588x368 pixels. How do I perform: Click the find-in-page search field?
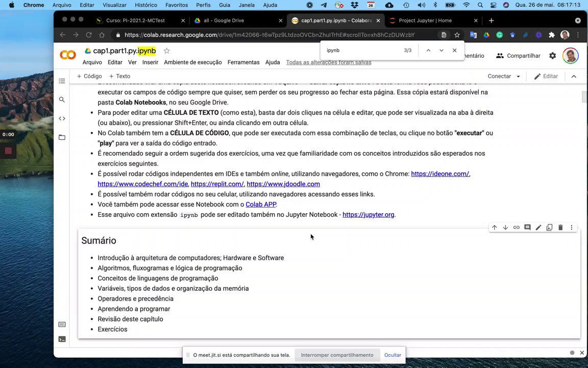(x=362, y=50)
